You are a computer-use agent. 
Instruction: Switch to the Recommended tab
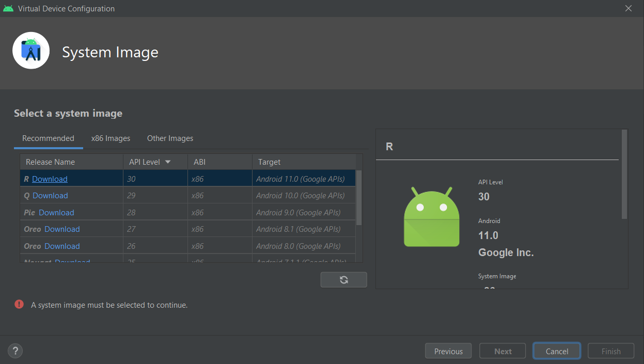(x=48, y=138)
